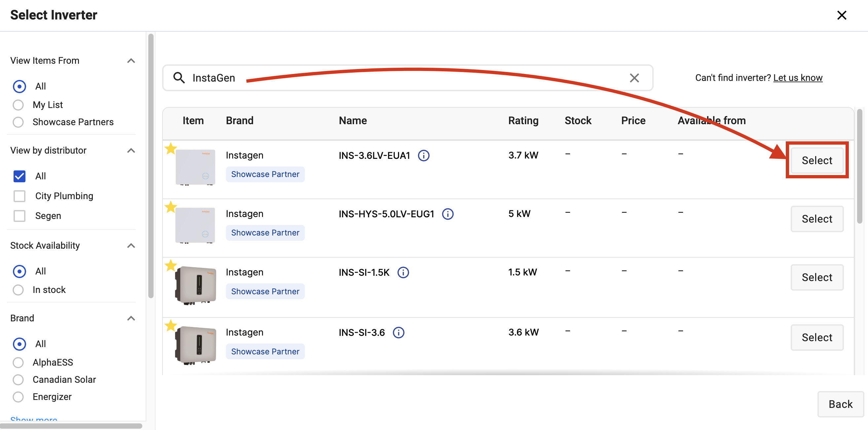The width and height of the screenshot is (868, 430).
Task: Select the INS-SI-1.5K inverter
Action: click(x=816, y=277)
